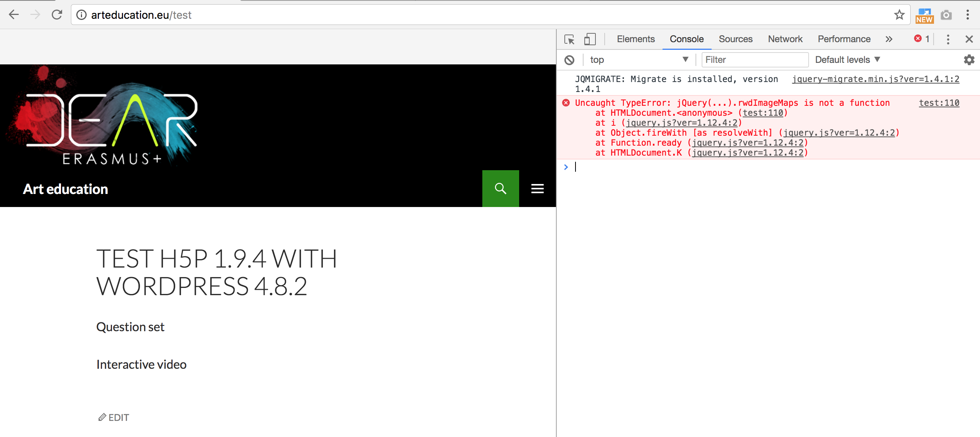980x437 pixels.
Task: Activate the inspect element picker icon
Action: (x=569, y=39)
